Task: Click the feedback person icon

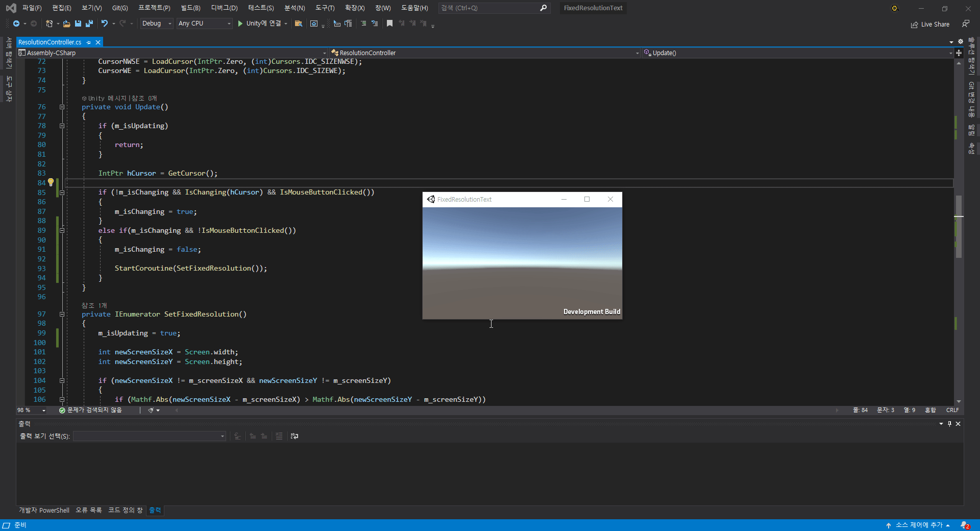Action: [965, 23]
